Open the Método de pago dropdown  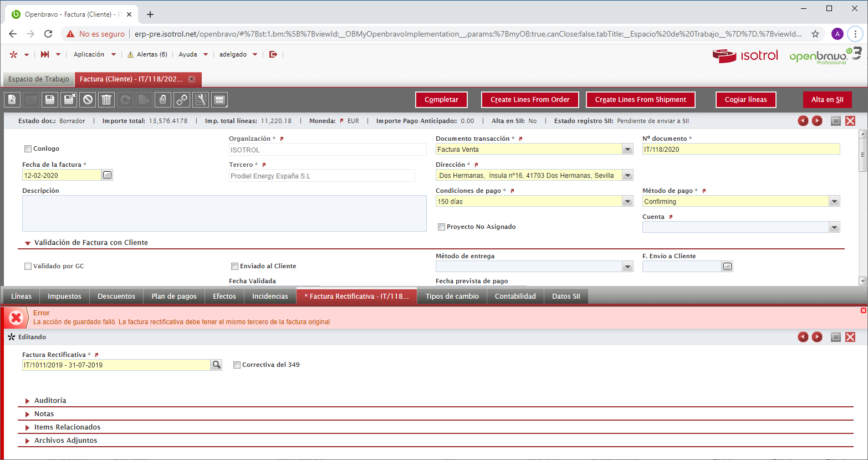coord(834,202)
